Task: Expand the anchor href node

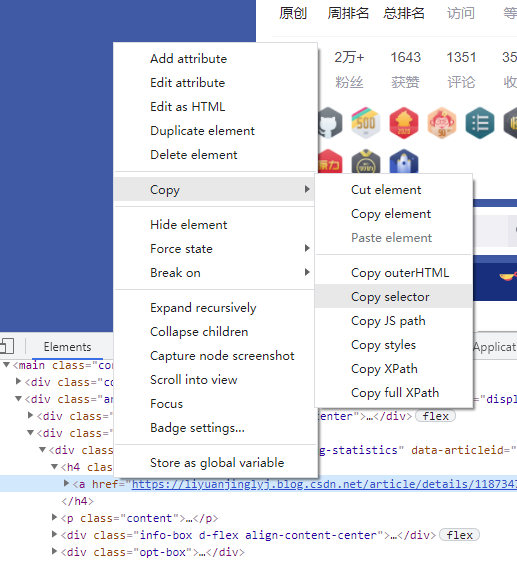Action: 66,483
